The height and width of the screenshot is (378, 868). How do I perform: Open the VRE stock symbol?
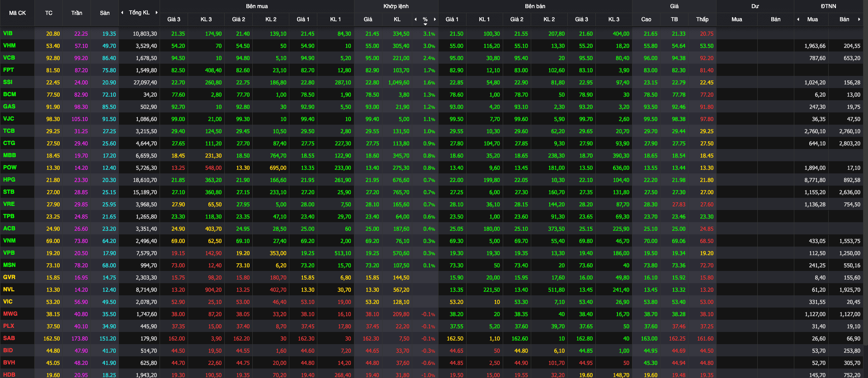(x=9, y=204)
